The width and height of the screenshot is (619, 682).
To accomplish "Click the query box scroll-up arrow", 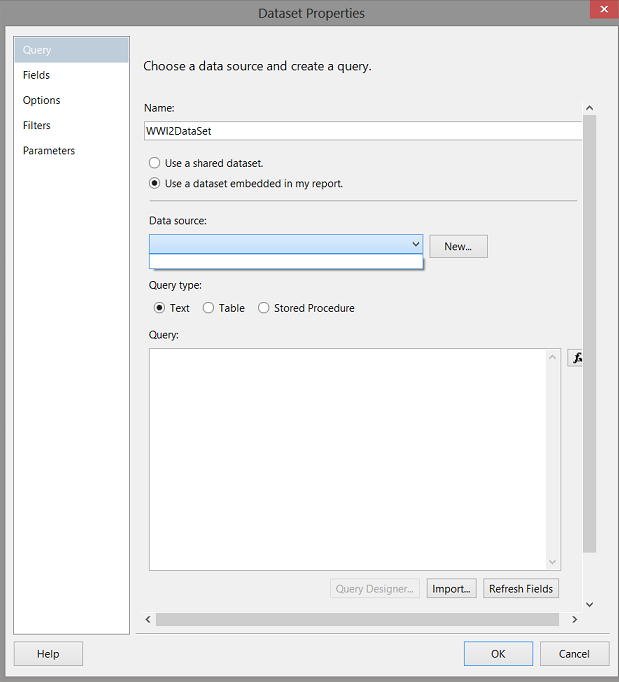I will tap(553, 357).
